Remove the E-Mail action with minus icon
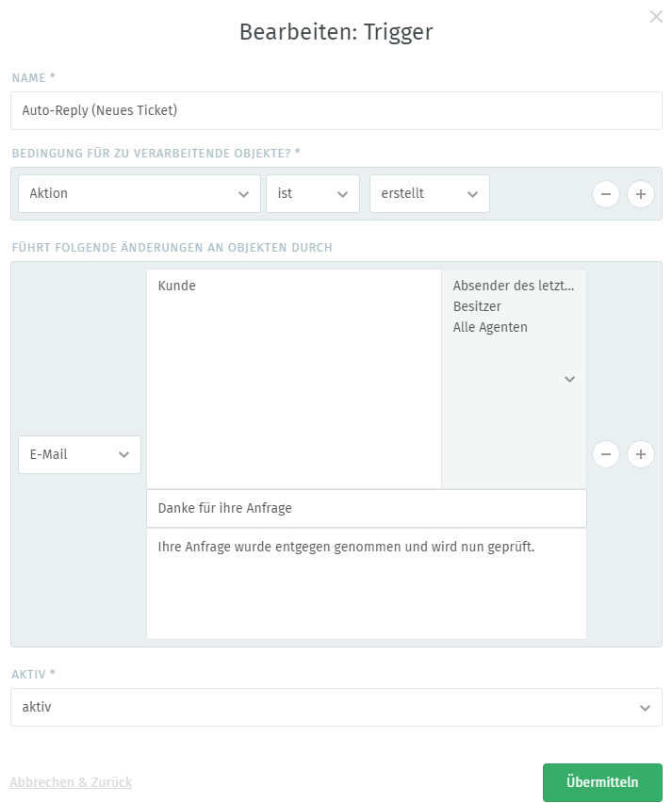 [606, 454]
